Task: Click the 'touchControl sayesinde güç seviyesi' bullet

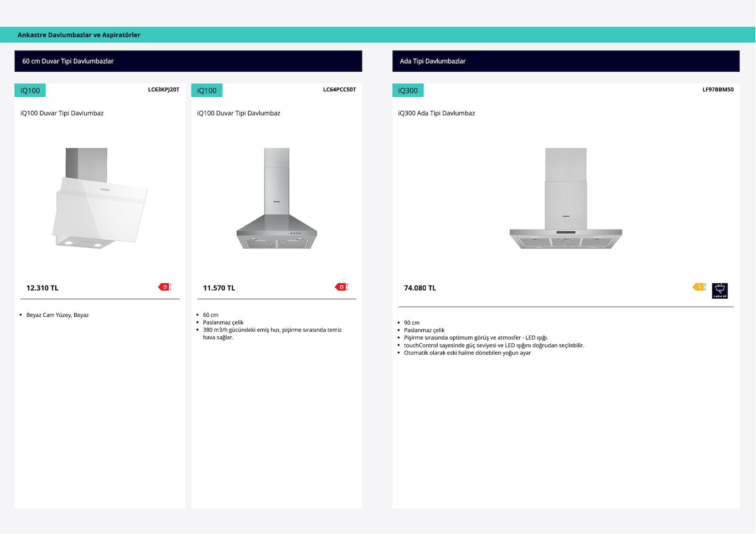Action: [494, 346]
